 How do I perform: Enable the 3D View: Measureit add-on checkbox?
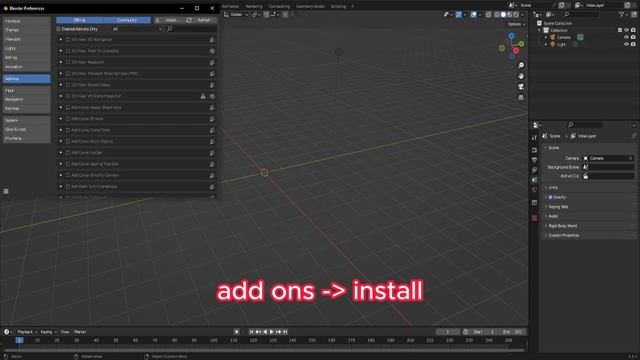[x=68, y=62]
